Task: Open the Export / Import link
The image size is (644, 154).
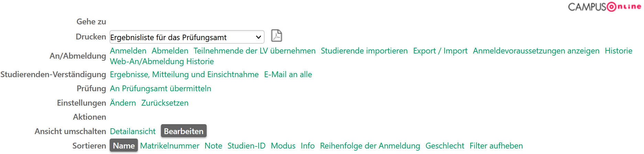Action: pos(440,51)
